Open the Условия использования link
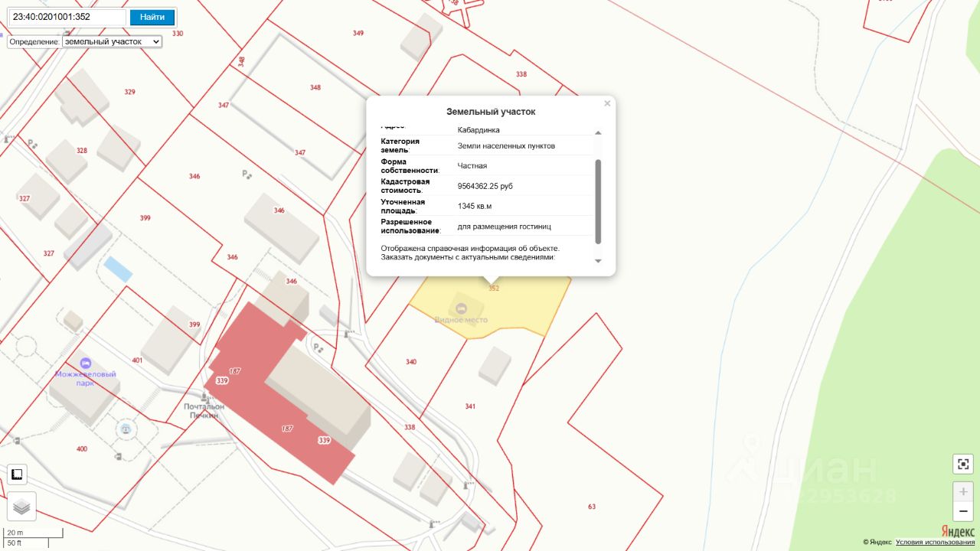980x551 pixels. point(936,542)
